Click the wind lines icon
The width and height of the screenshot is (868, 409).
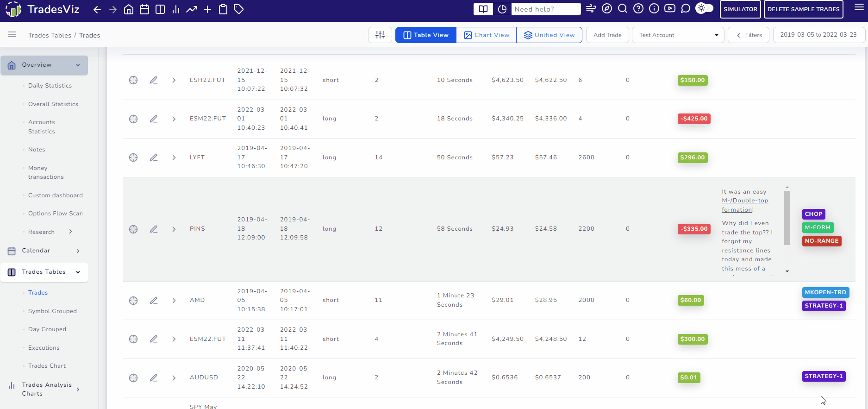591,9
